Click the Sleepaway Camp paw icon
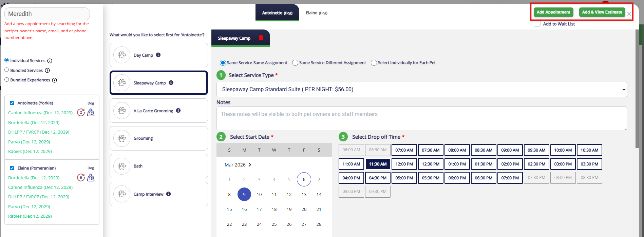The width and height of the screenshot is (644, 237). click(122, 83)
